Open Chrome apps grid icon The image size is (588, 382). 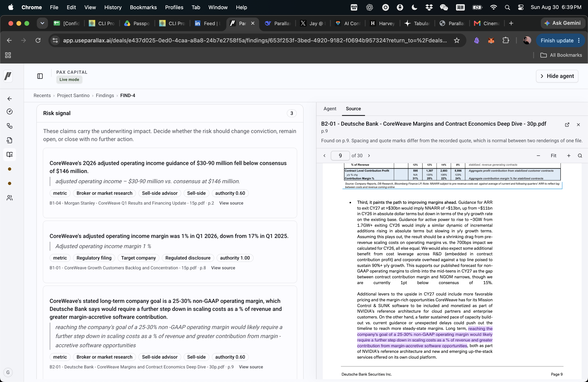click(x=8, y=55)
